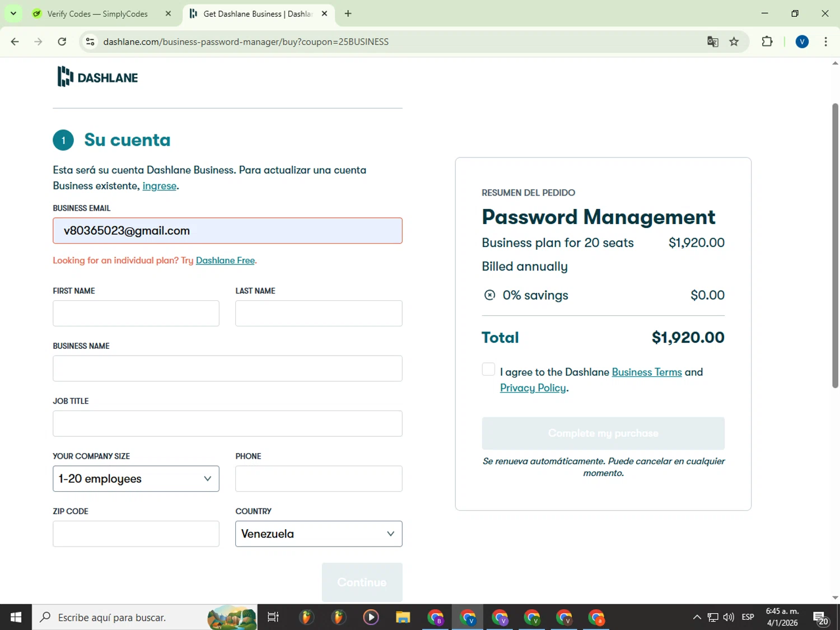The height and width of the screenshot is (630, 840).
Task: Expand the Your Company Size dropdown
Action: [x=136, y=479]
